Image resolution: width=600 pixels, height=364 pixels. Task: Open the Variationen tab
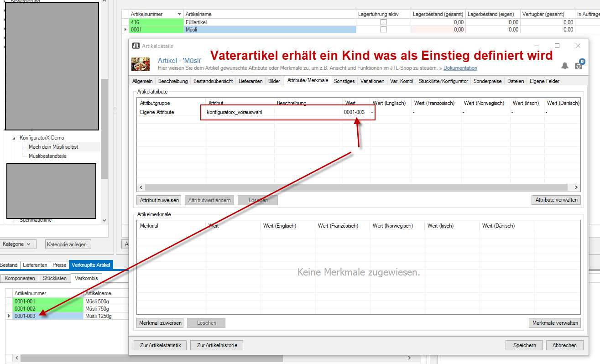pyautogui.click(x=372, y=81)
